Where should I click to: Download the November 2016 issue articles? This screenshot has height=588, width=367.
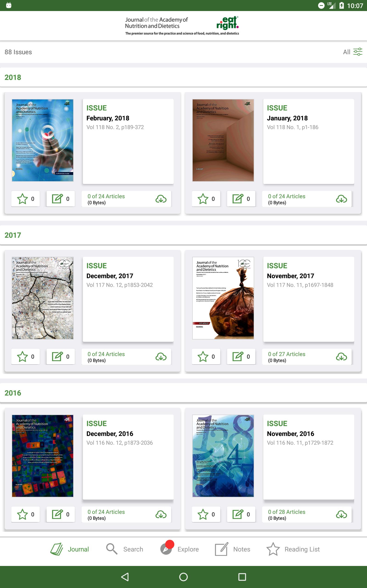tap(341, 514)
